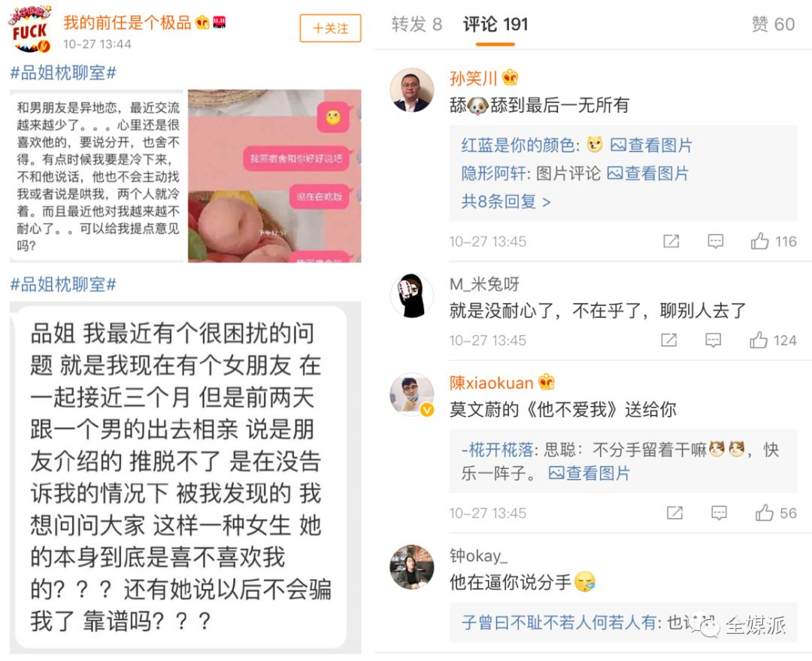The height and width of the screenshot is (661, 812).
Task: Select the 评论 191 tab
Action: click(495, 24)
